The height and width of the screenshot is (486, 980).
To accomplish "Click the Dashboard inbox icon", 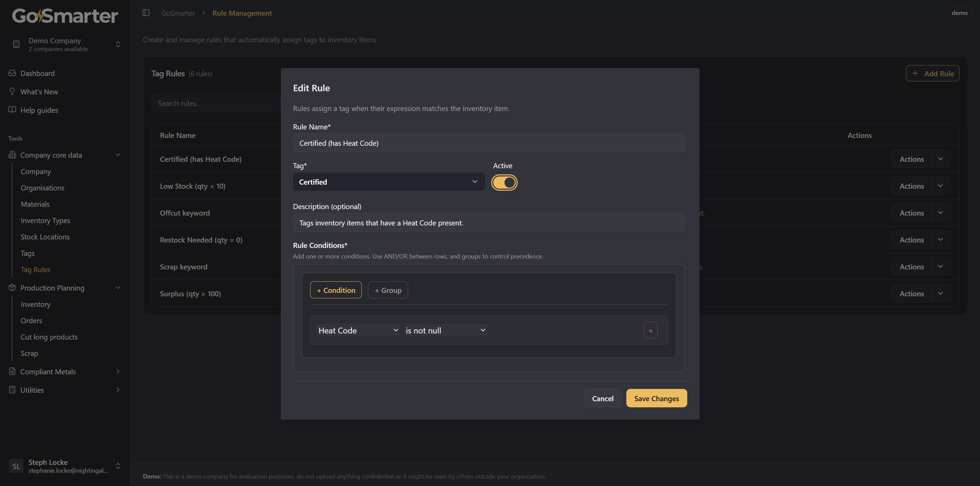I will pos(12,73).
